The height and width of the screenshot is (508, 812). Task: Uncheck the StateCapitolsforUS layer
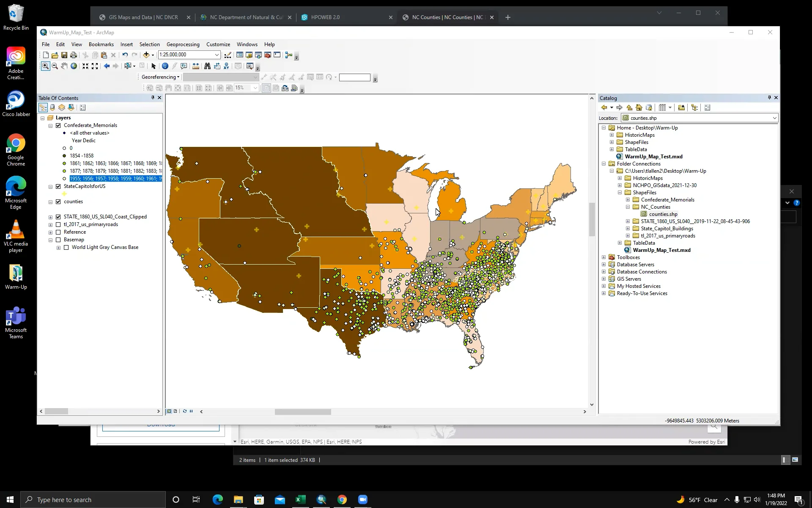point(58,186)
